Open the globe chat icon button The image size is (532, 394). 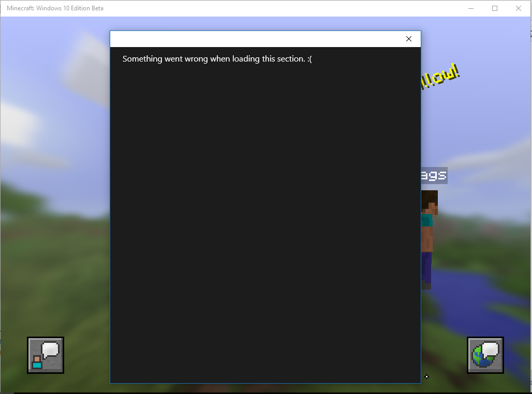pyautogui.click(x=485, y=355)
